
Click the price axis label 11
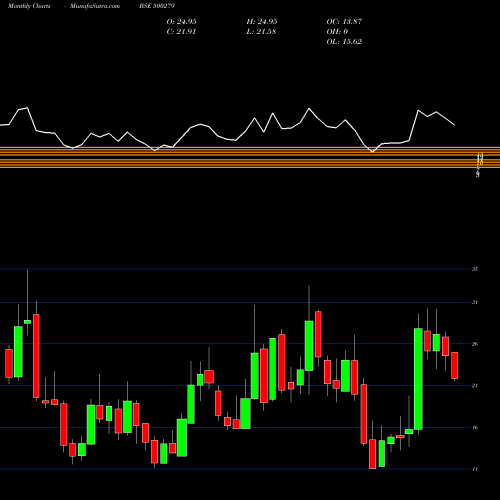click(x=475, y=469)
